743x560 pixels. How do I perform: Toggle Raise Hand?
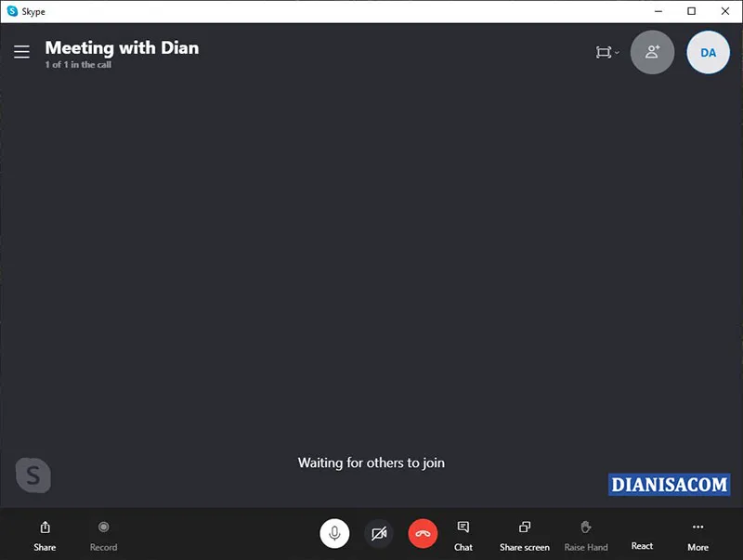[x=586, y=534]
